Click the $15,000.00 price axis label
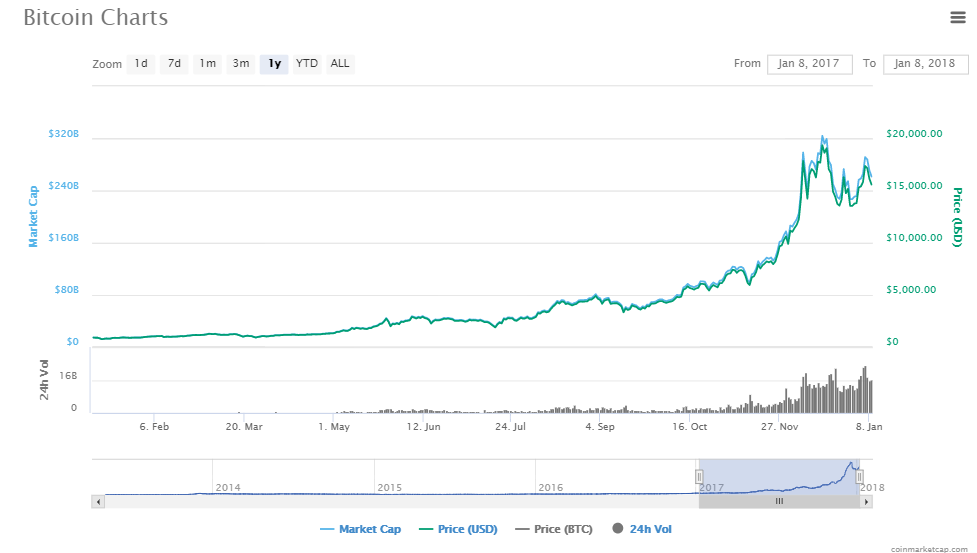977x553 pixels. tap(914, 186)
